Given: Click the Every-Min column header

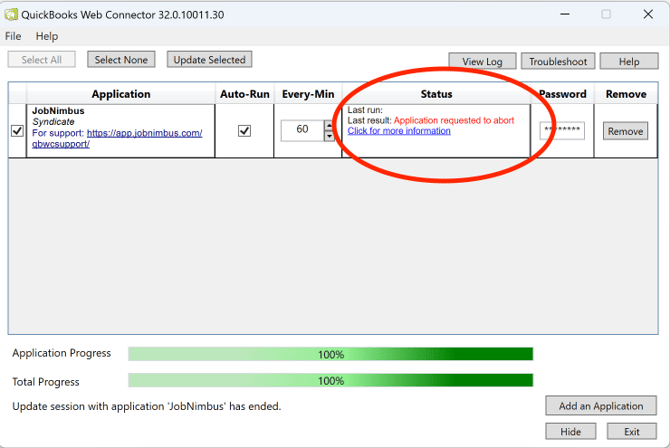Looking at the screenshot, I should 308,94.
